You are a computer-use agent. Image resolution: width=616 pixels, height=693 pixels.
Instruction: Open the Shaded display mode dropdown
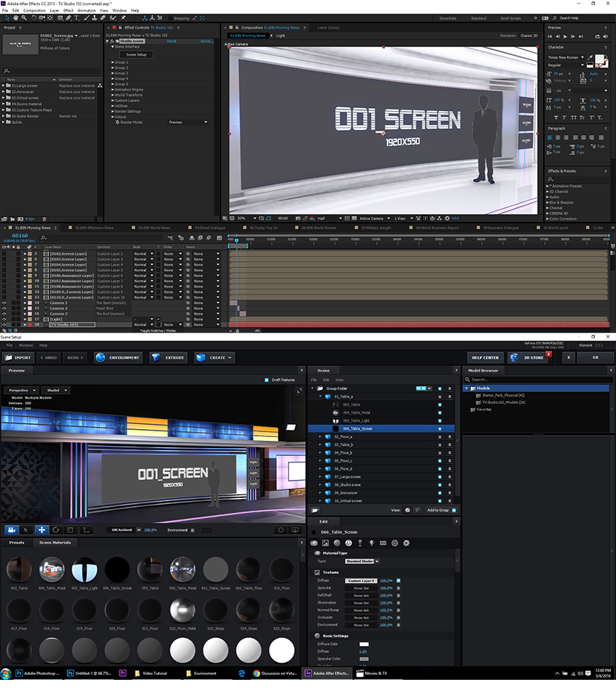(55, 390)
